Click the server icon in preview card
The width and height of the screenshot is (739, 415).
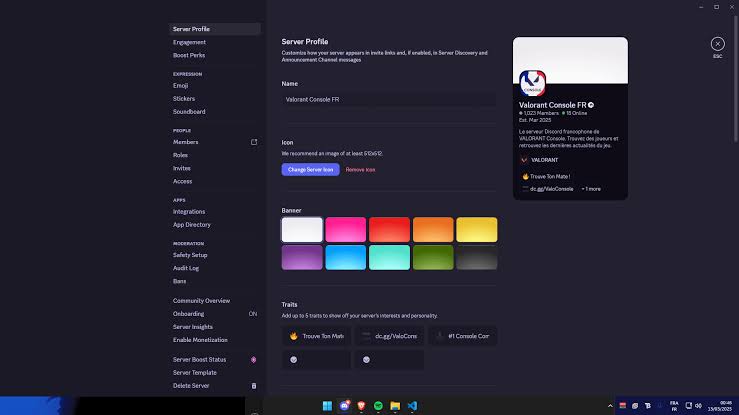(532, 83)
